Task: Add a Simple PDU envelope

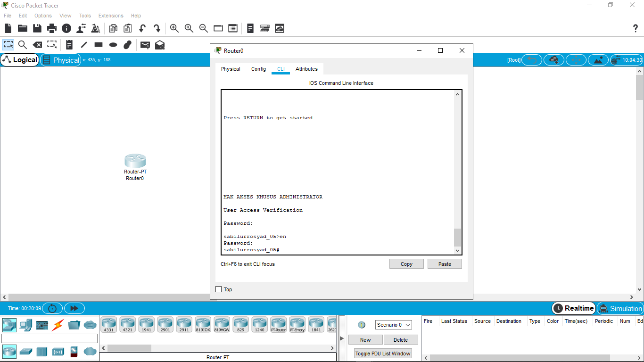Action: [145, 45]
